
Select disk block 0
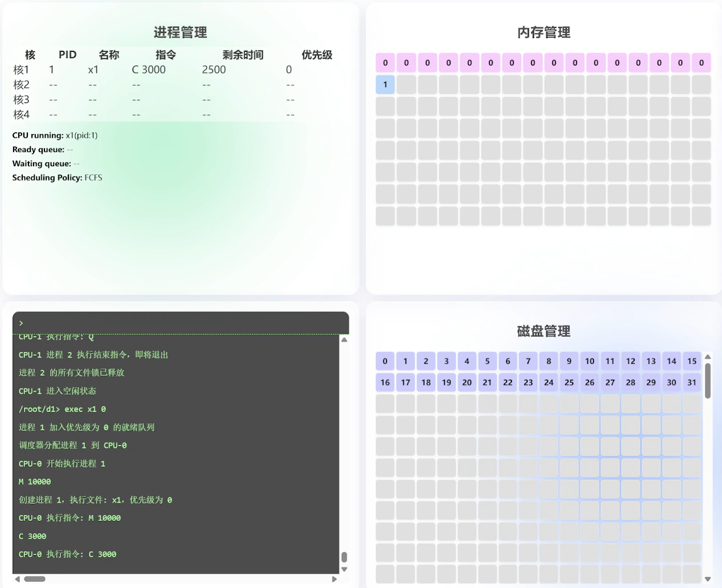point(385,361)
